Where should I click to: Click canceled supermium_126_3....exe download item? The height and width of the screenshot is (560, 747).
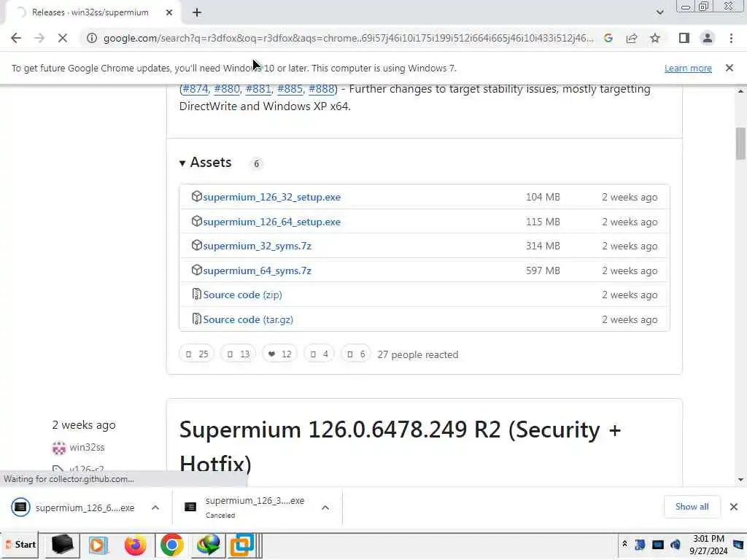[248, 507]
